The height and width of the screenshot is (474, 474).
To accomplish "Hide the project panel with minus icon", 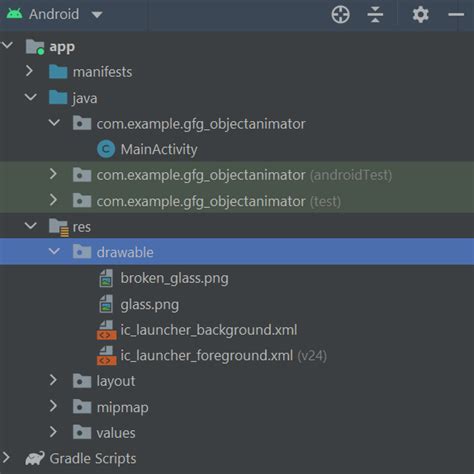I will [456, 15].
